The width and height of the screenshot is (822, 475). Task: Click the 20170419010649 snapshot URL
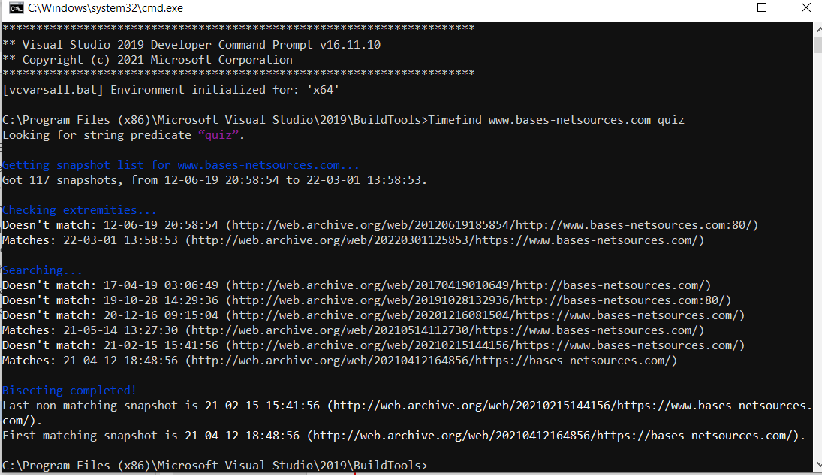pos(470,285)
